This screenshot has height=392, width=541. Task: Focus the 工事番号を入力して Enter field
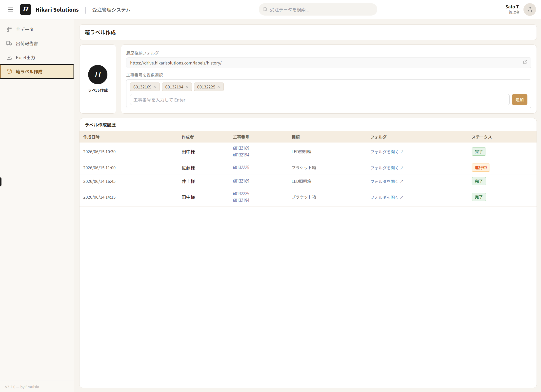pos(320,100)
